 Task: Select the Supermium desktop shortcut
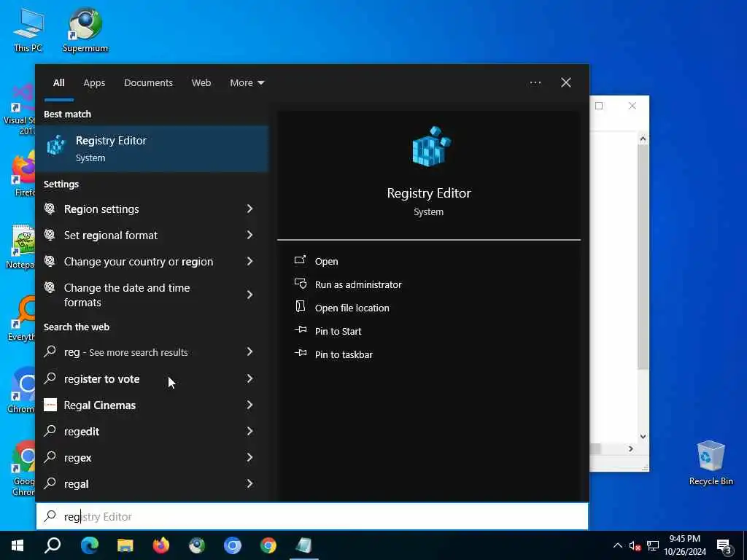click(x=85, y=29)
